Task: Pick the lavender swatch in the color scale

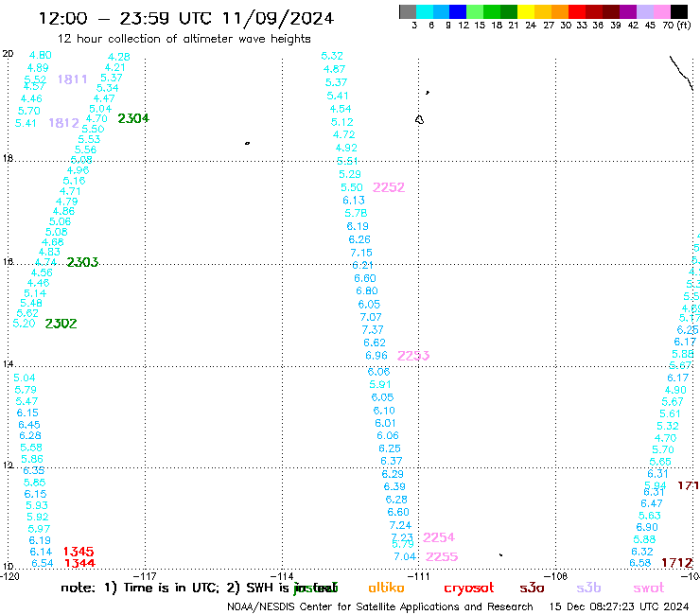Action: tap(645, 11)
